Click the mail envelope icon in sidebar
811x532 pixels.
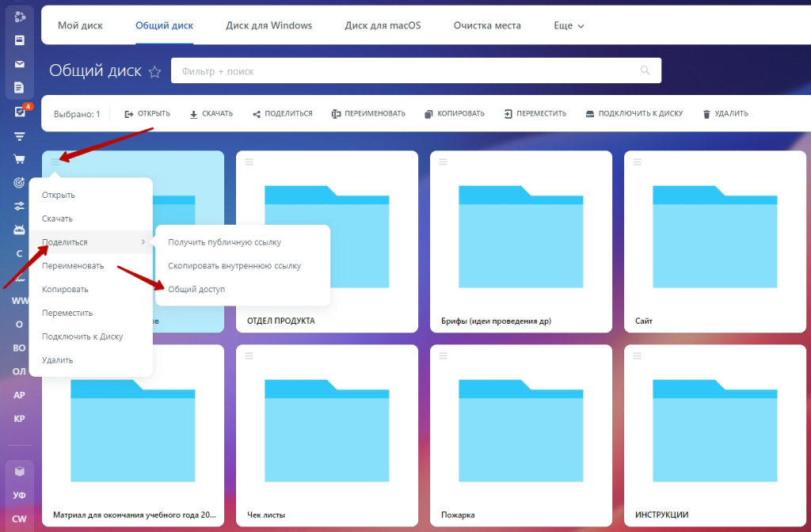[19, 64]
